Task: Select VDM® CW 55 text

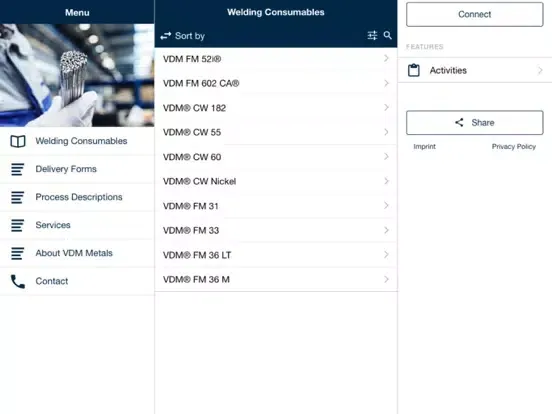Action: coord(192,132)
